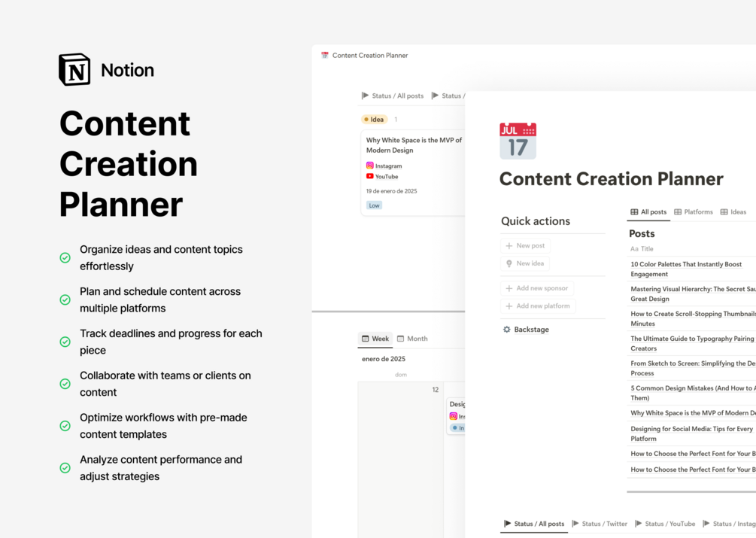
Task: Click the green checkmark beside Analyze content performance
Action: click(x=65, y=467)
